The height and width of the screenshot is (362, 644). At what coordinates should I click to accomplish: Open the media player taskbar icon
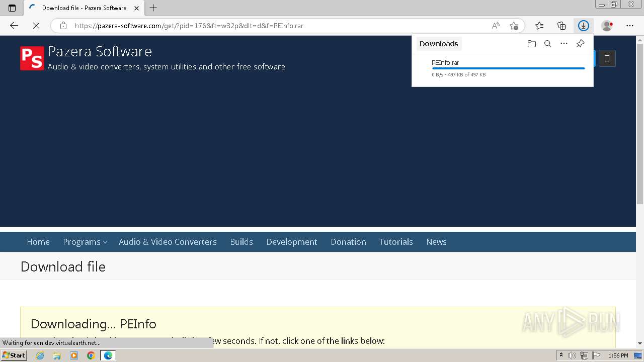pos(74,355)
